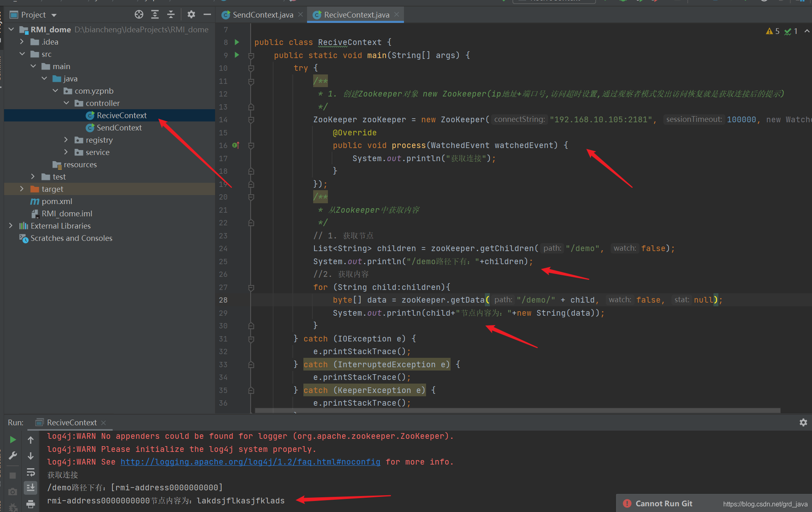The image size is (812, 512).
Task: Click the rerun green play button in Run panel
Action: point(13,440)
